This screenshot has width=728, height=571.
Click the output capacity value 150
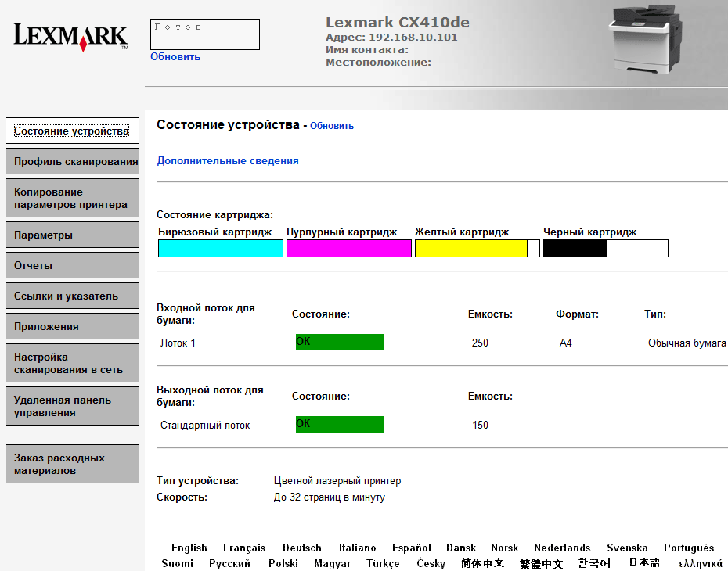(x=480, y=425)
